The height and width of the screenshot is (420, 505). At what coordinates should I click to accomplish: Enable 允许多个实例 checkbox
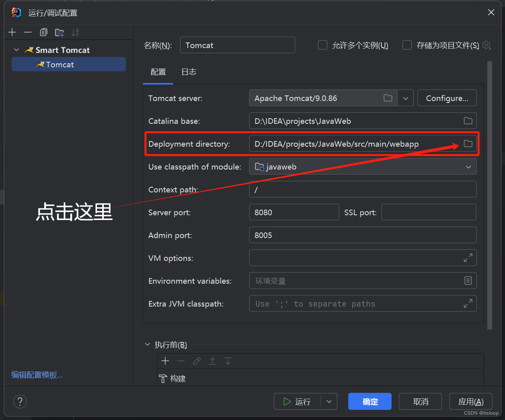[x=323, y=45]
